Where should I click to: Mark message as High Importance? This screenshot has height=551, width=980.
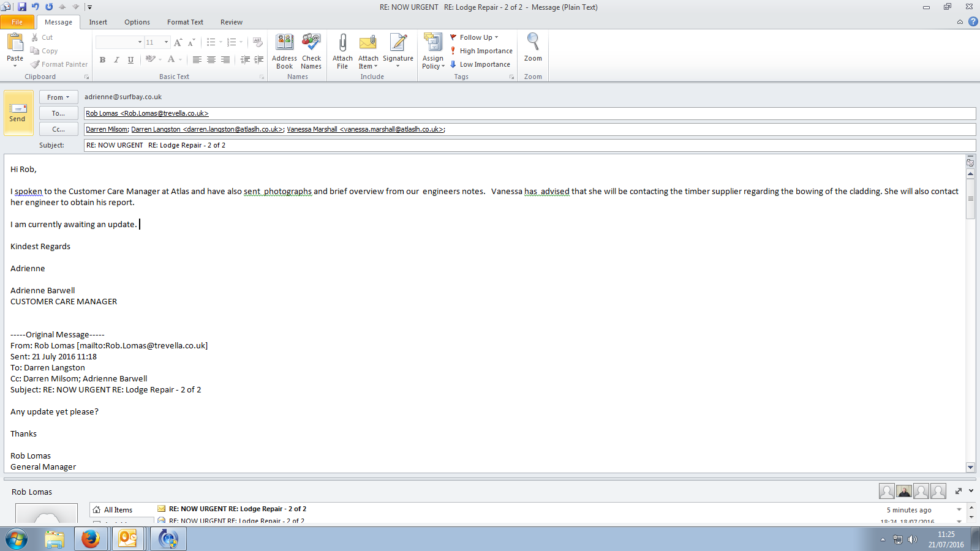pyautogui.click(x=481, y=51)
